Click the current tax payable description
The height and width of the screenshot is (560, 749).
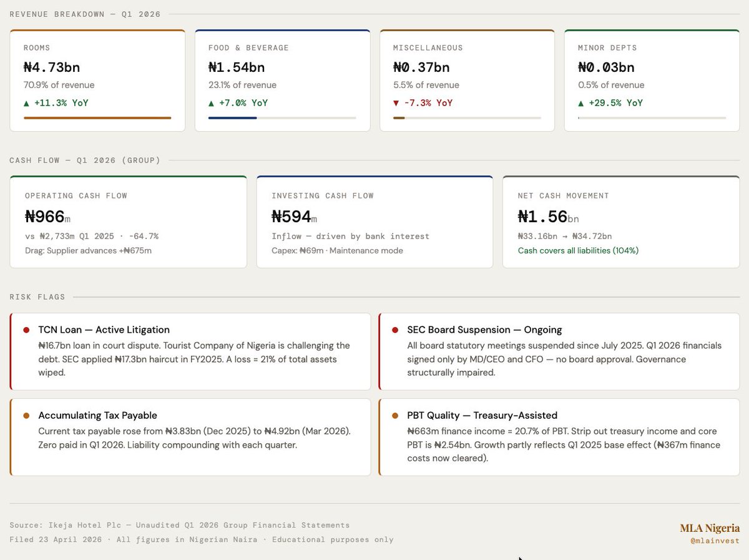[194, 438]
